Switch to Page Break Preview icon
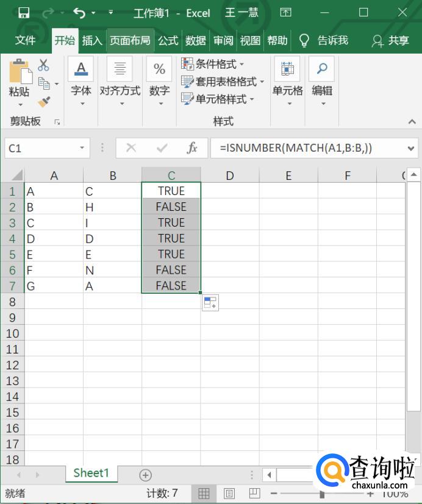Screen dimensions: 422x504 pyautogui.click(x=254, y=493)
